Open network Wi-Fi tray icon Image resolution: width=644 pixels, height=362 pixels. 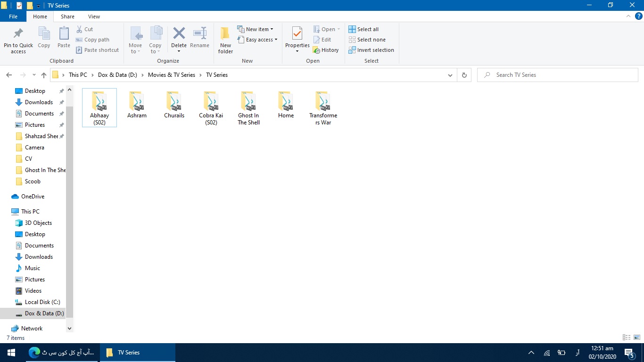[547, 353]
